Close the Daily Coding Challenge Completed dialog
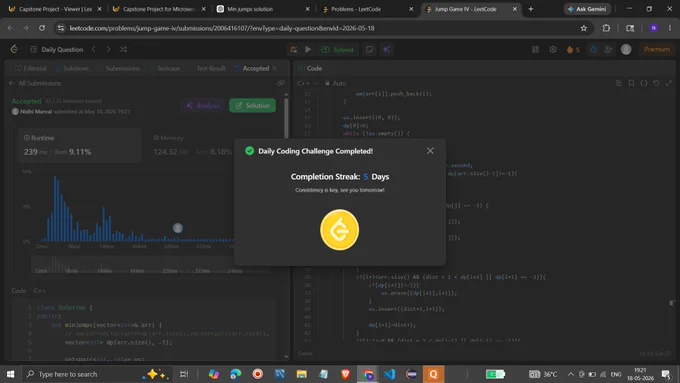This screenshot has height=383, width=680. click(x=430, y=151)
